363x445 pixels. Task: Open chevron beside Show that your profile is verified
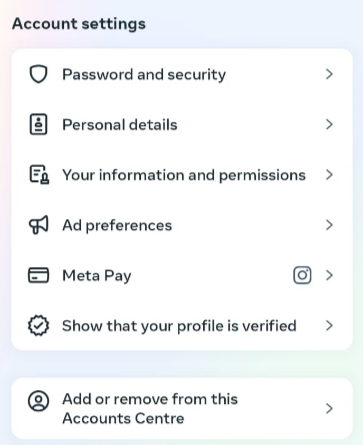329,326
